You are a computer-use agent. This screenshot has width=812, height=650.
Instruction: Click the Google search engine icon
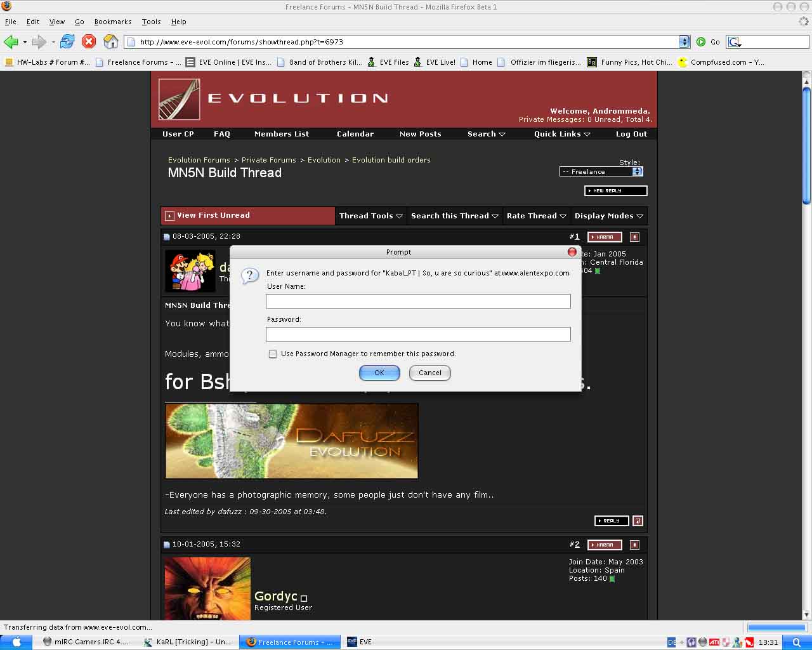click(x=734, y=42)
